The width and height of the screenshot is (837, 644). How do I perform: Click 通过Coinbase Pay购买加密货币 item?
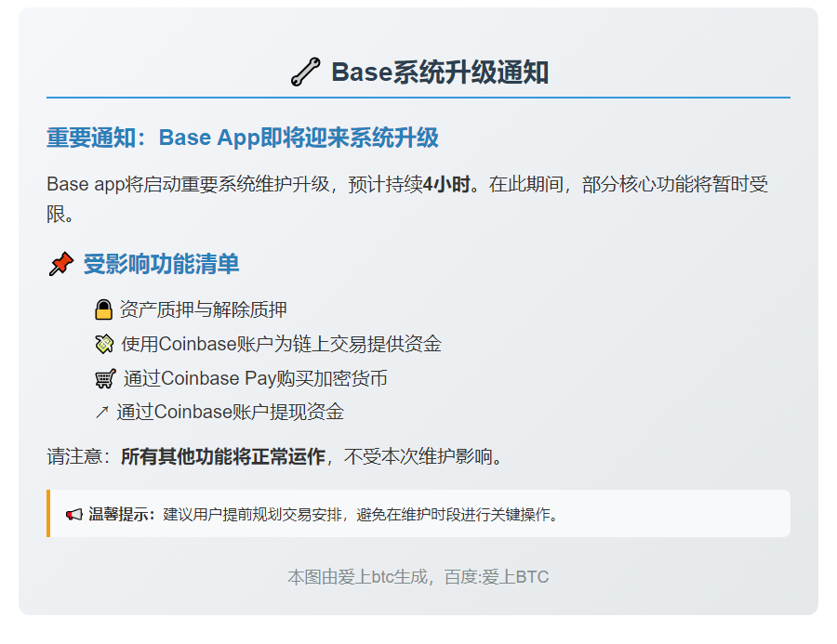256,378
